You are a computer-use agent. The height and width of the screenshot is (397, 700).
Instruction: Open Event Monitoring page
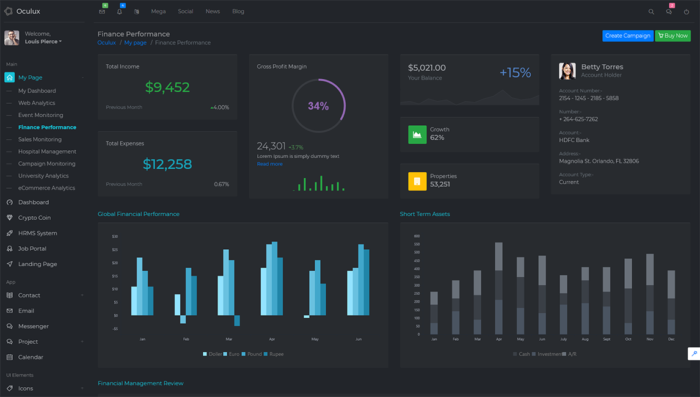click(41, 115)
